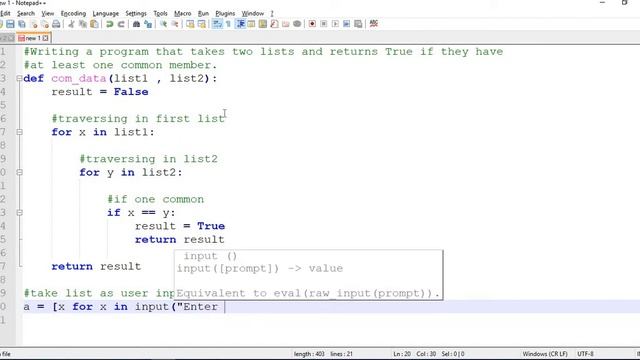
Task: Open the Tools menu
Action: coord(160,13)
